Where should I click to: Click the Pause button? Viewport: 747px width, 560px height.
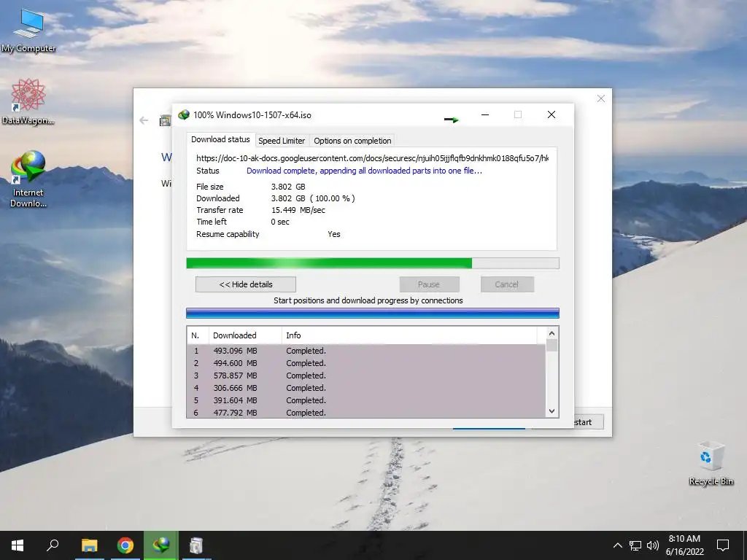[x=429, y=284]
